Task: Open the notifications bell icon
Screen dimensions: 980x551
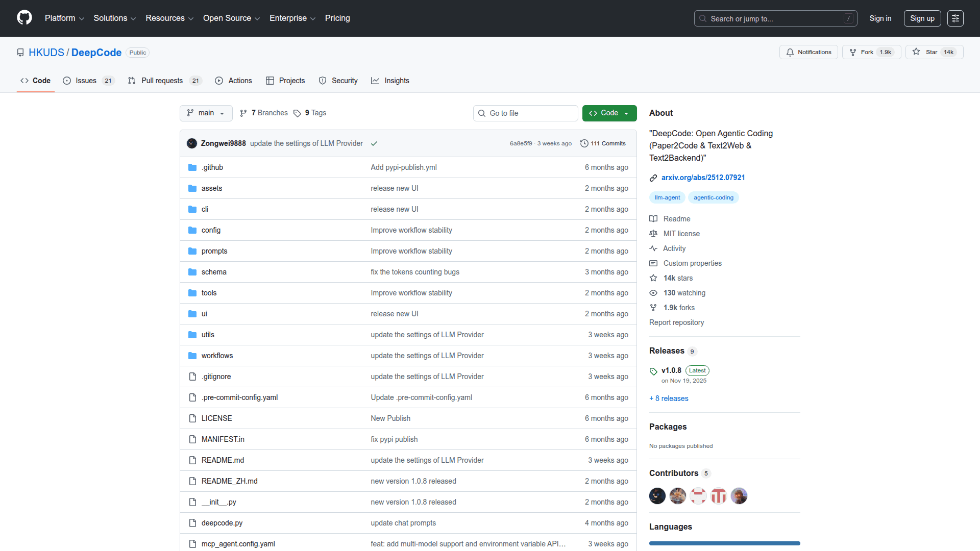Action: tap(790, 52)
